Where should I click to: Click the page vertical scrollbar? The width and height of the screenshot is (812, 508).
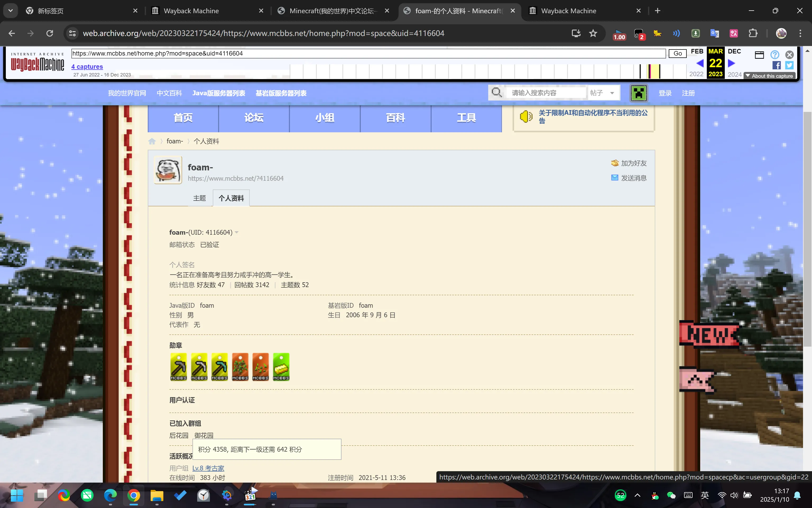click(807, 229)
